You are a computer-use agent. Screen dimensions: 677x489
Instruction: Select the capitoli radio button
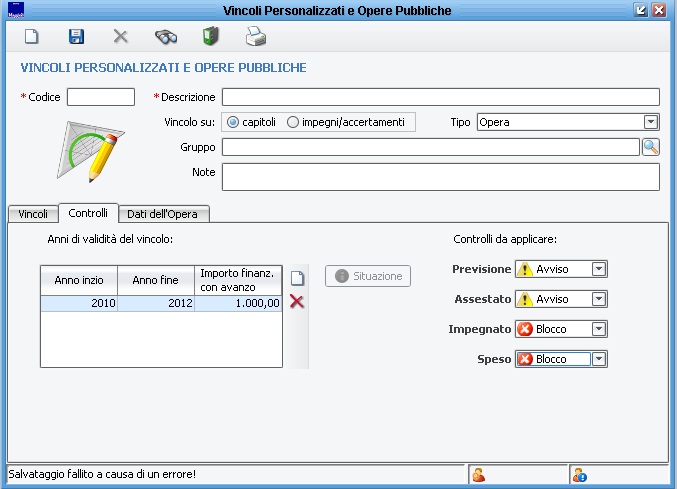[234, 122]
